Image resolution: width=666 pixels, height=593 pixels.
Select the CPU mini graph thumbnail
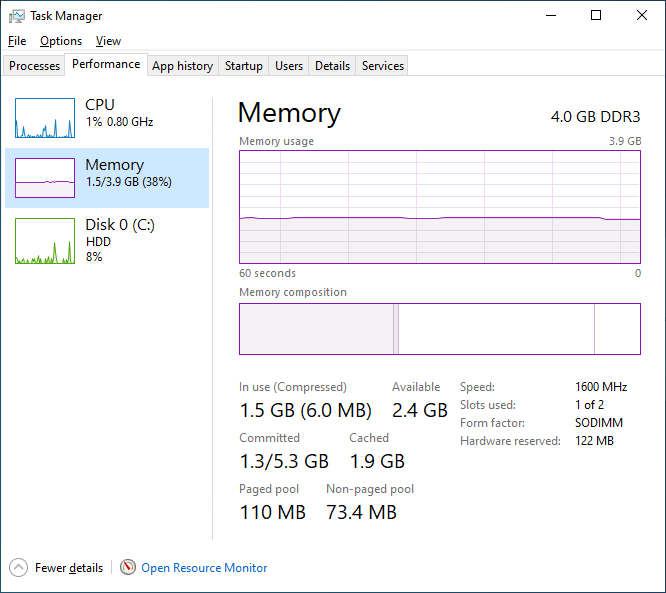click(x=45, y=118)
